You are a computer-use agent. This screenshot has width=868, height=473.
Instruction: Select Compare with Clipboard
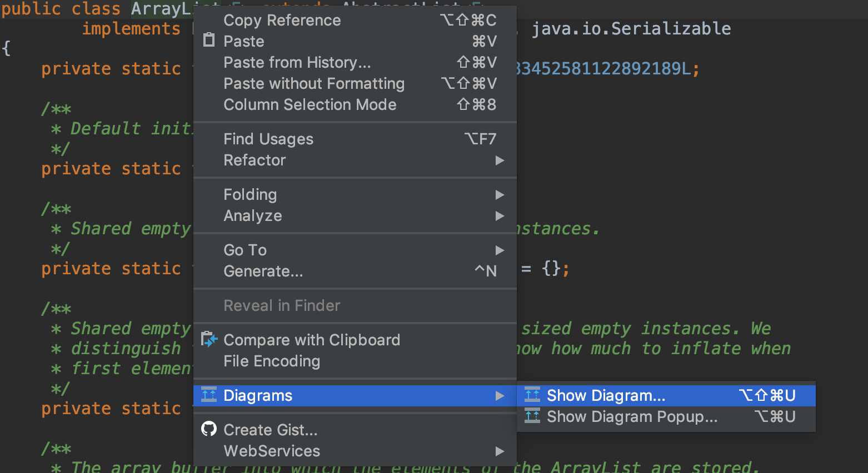355,340
